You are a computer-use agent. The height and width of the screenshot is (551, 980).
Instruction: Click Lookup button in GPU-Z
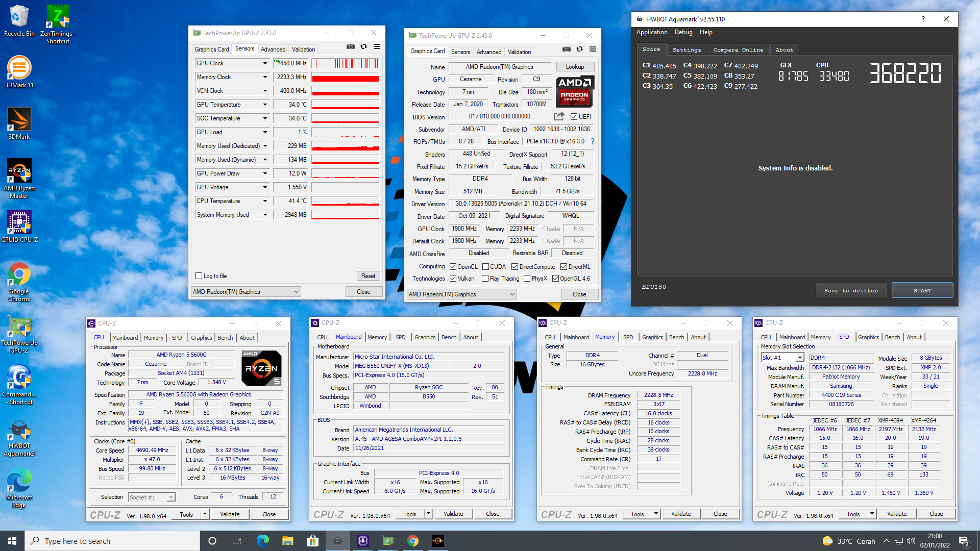575,67
